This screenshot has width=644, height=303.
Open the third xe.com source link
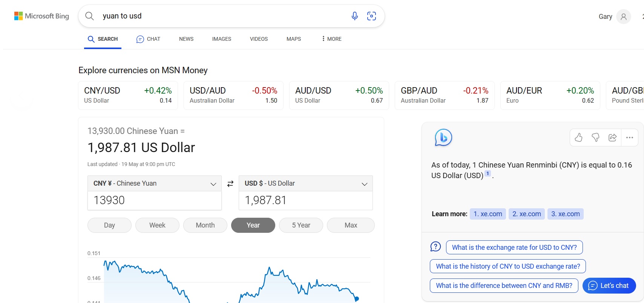point(566,214)
